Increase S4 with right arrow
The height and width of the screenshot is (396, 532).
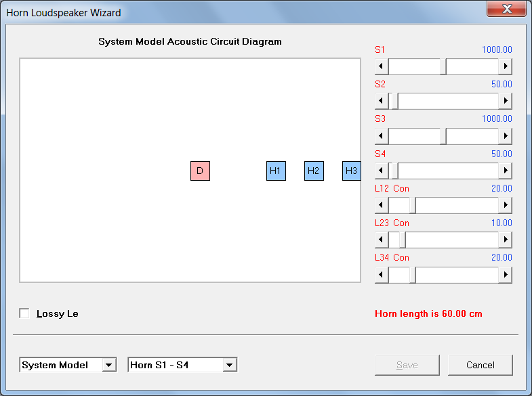point(505,171)
